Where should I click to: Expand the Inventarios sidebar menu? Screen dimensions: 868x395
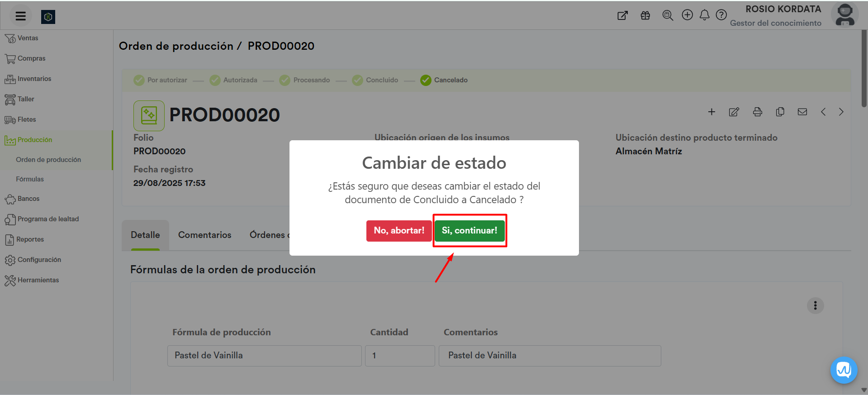coord(34,79)
